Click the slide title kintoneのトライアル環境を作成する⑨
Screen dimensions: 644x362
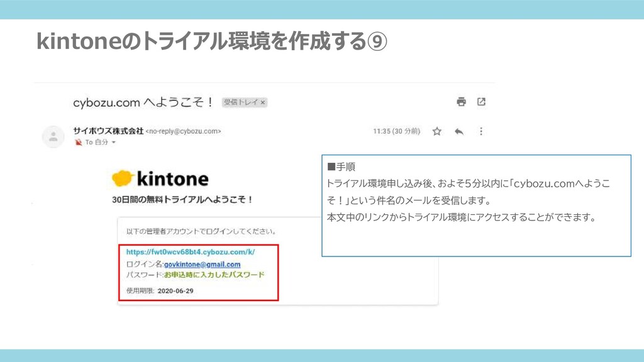coord(211,41)
